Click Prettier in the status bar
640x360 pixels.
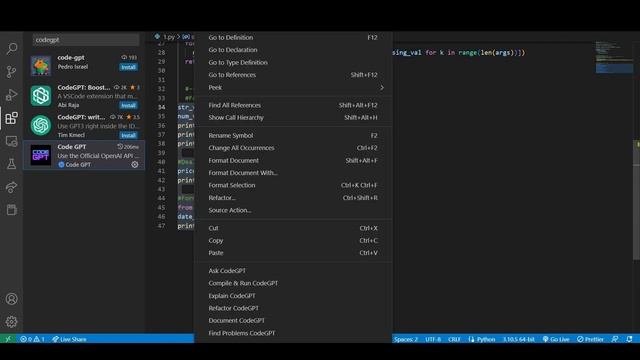590,339
